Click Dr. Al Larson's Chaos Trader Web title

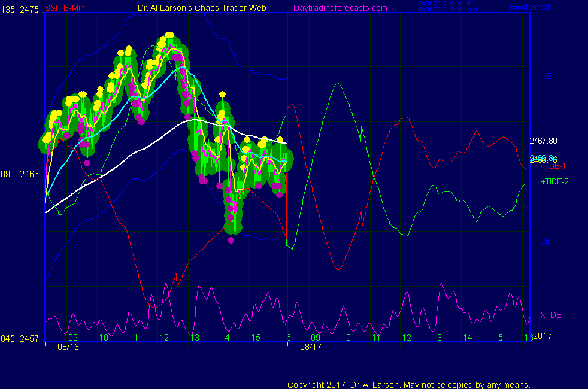pos(198,8)
